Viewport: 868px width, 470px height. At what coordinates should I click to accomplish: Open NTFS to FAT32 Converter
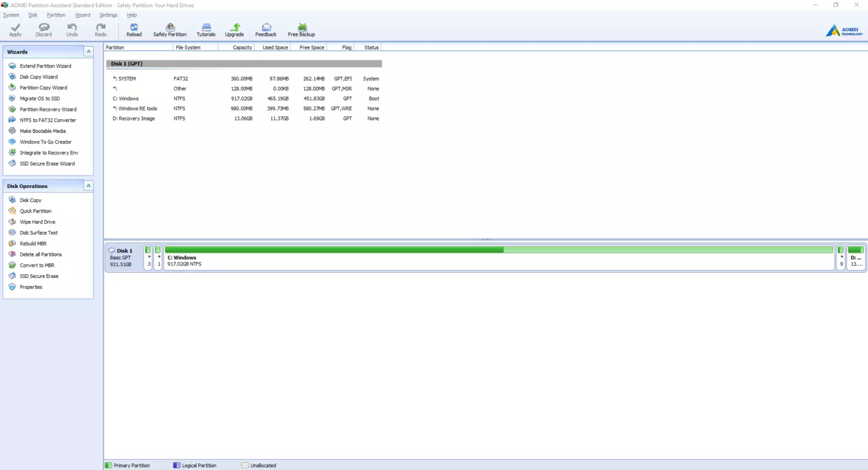click(x=48, y=120)
